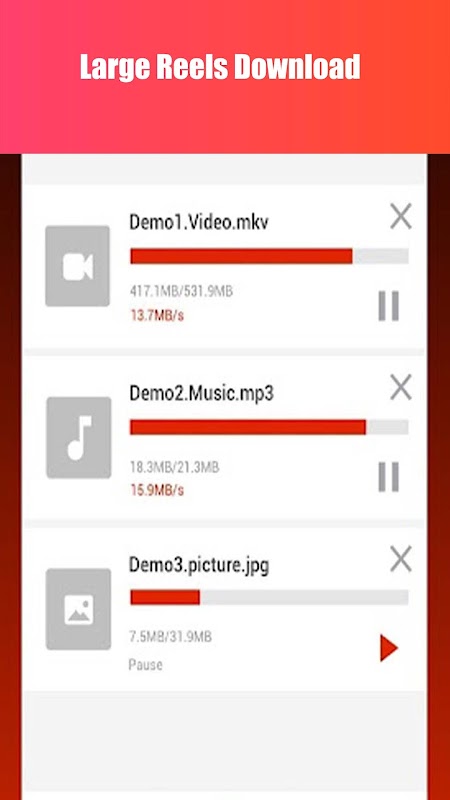Open the Demo3.picture.jpg file name
The height and width of the screenshot is (800, 450).
tap(199, 565)
